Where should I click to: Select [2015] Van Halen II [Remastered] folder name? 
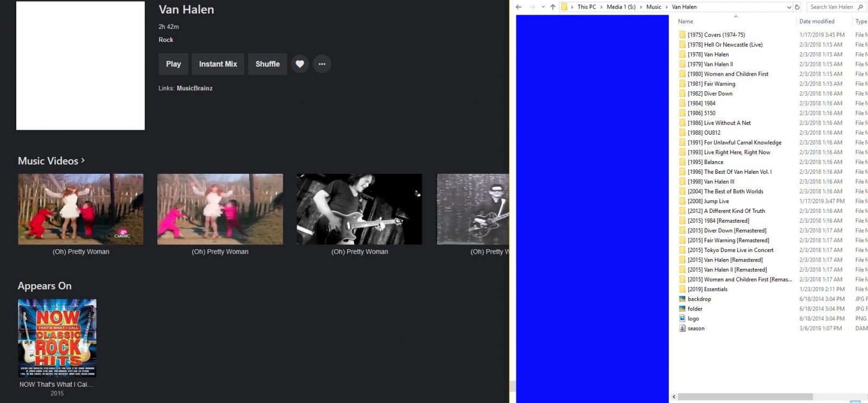(727, 269)
